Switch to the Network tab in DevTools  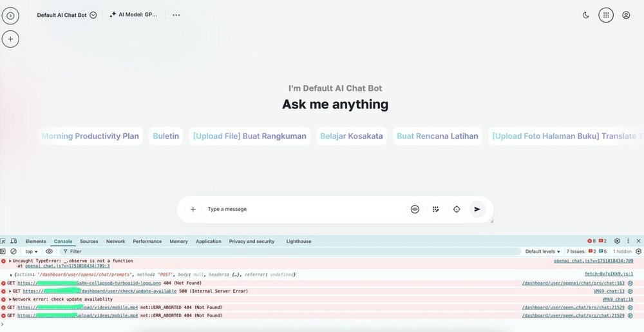point(115,241)
